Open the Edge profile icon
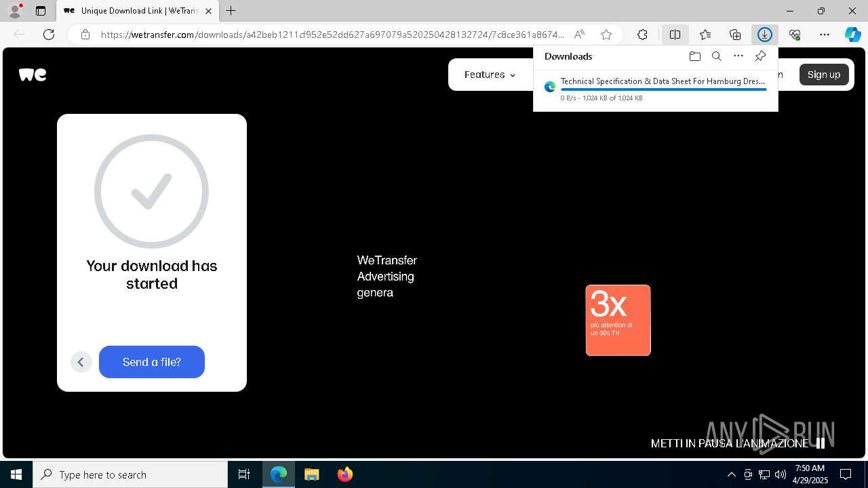The width and height of the screenshot is (868, 488). 15,11
